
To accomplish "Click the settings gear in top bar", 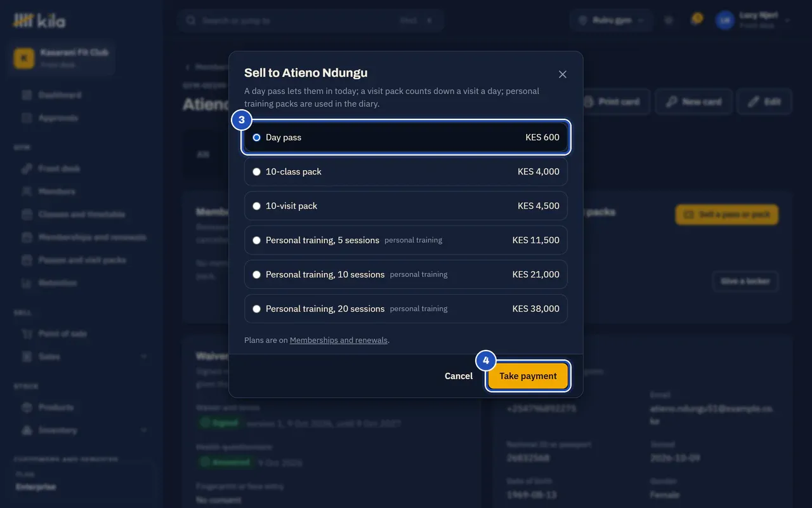I will pyautogui.click(x=668, y=20).
